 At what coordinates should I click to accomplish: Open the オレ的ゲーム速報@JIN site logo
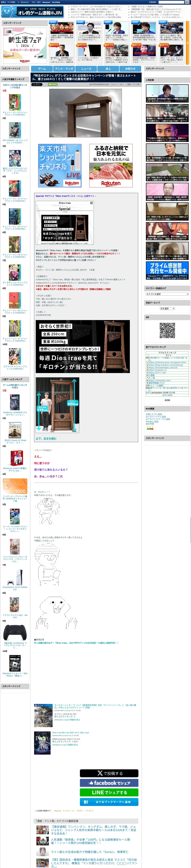pos(32,12)
